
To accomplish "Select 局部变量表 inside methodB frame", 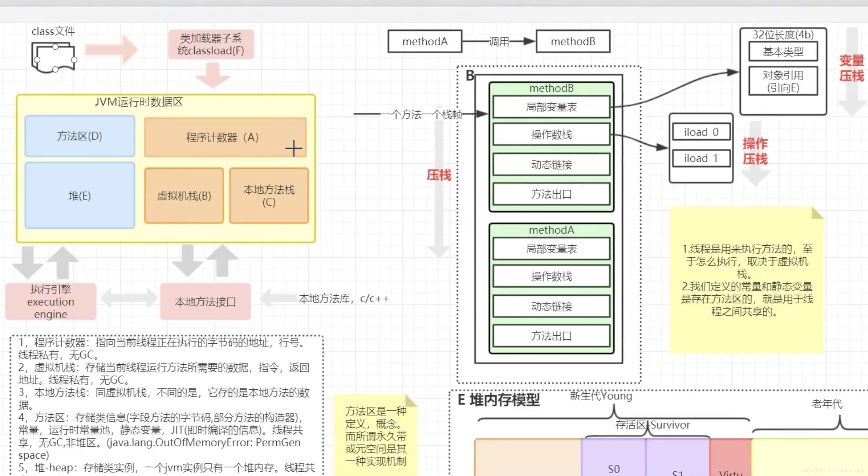I will (551, 107).
